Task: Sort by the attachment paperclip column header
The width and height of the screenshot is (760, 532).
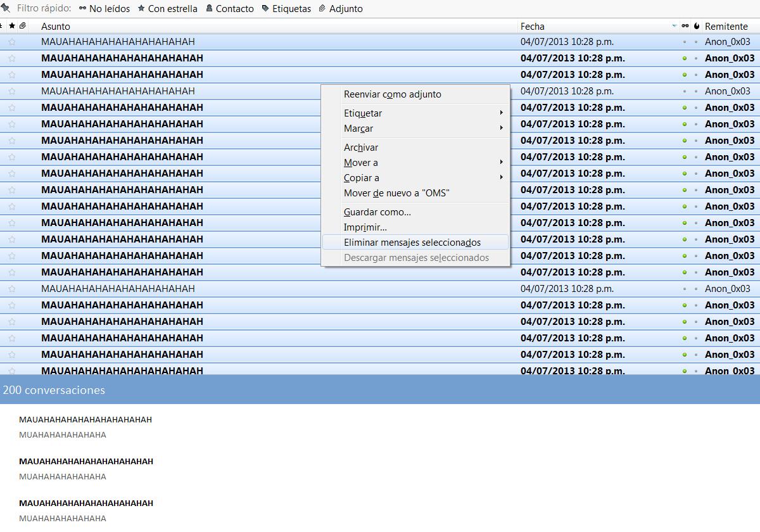Action: [23, 26]
